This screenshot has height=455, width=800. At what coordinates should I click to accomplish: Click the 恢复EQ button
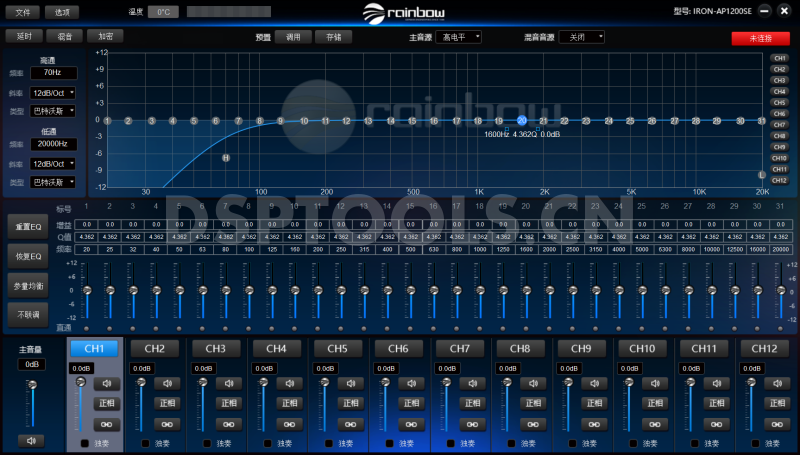[28, 256]
